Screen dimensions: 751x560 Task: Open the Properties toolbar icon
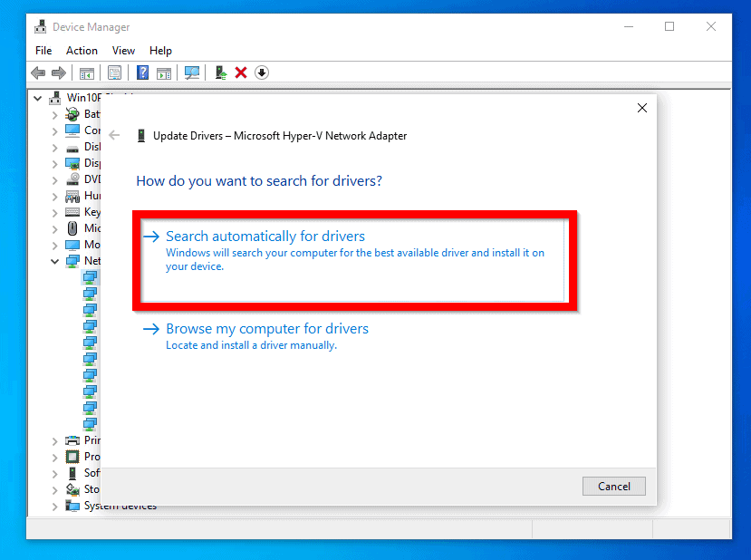pos(114,72)
